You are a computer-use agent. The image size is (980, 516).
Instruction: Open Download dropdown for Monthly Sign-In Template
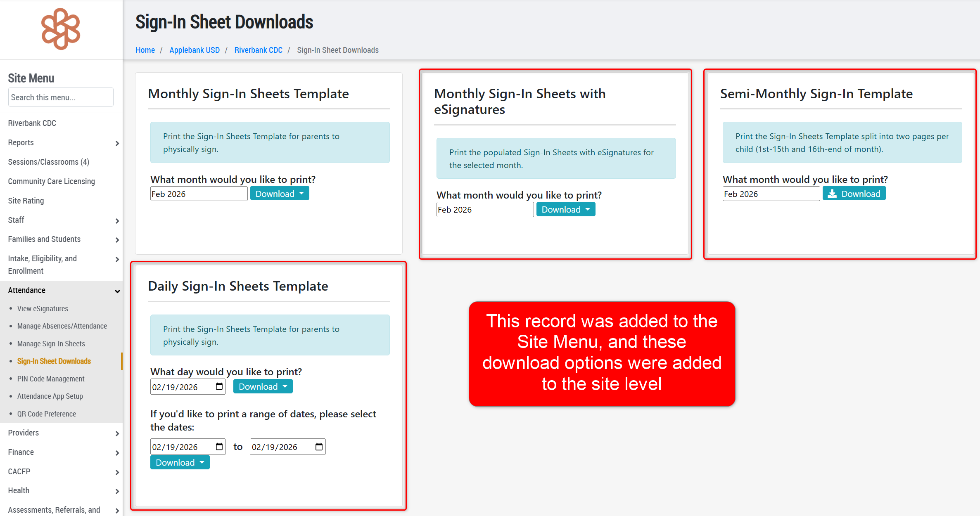point(280,194)
